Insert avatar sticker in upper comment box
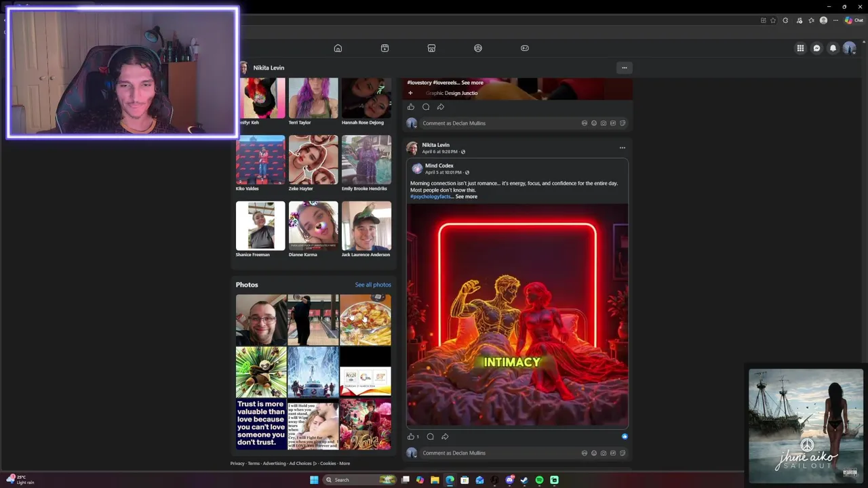 pyautogui.click(x=584, y=123)
